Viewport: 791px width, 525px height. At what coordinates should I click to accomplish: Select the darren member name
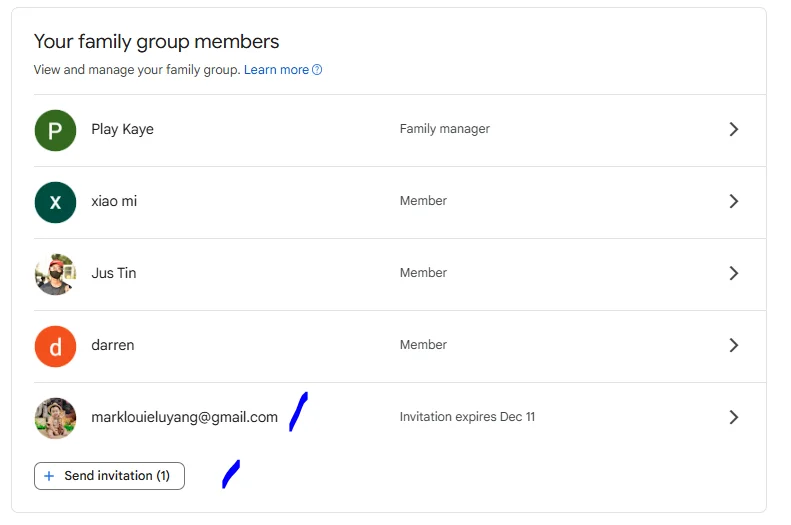(113, 345)
